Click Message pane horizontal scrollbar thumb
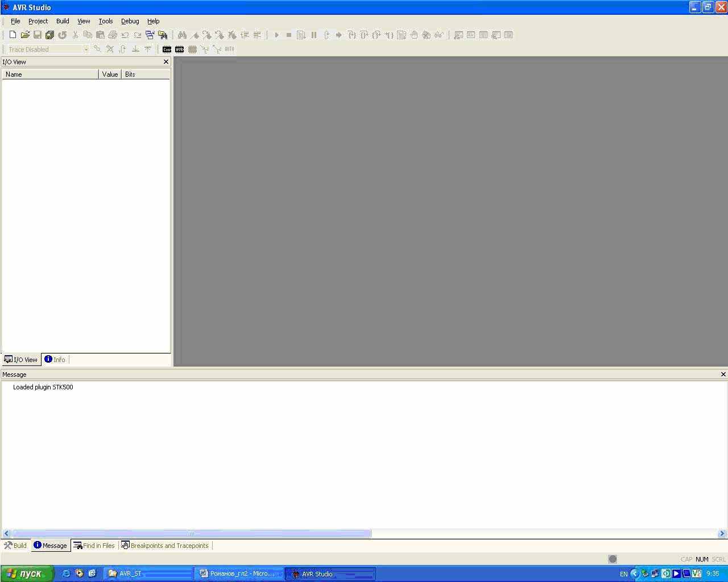This screenshot has height=582, width=728. pos(191,533)
